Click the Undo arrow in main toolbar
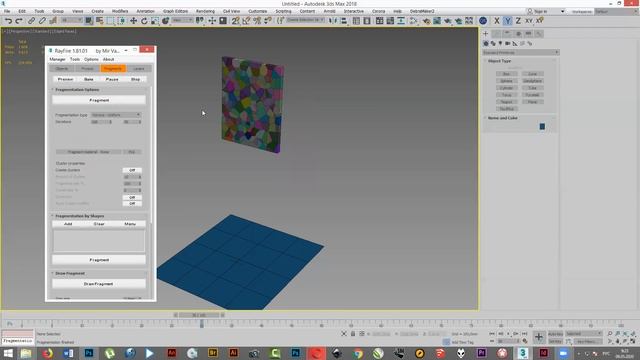The height and width of the screenshot is (360, 640). (8, 21)
